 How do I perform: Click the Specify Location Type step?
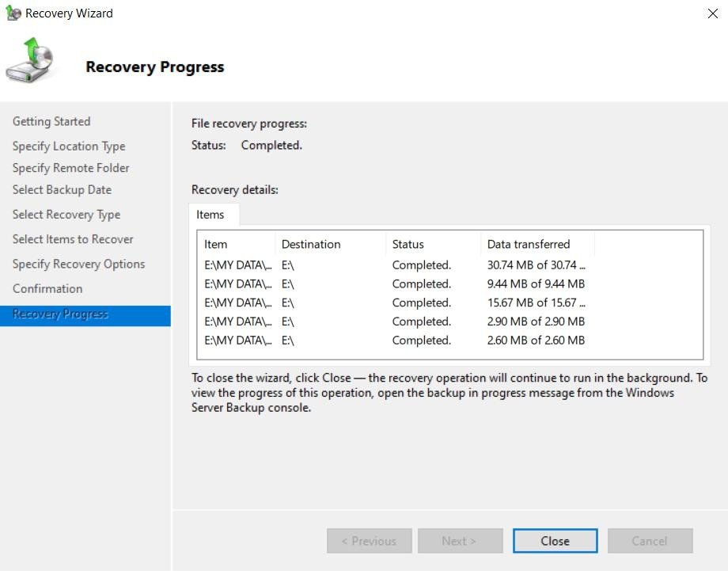coord(69,147)
